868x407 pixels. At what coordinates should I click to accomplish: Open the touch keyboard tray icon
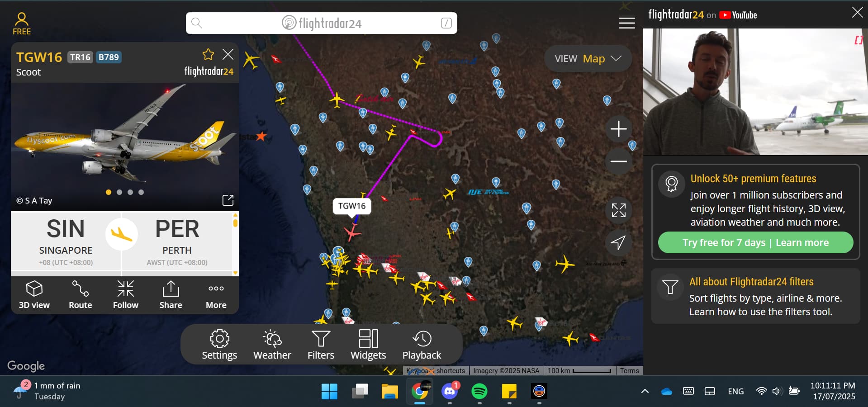click(688, 391)
